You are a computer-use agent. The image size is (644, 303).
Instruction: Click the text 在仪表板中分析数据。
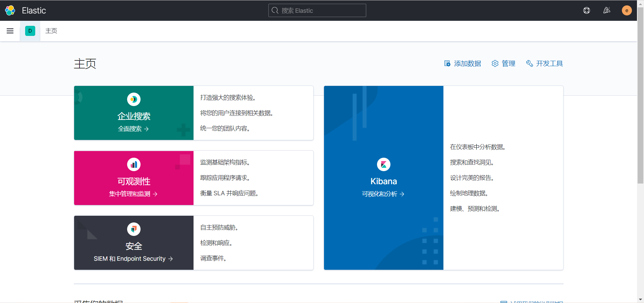pyautogui.click(x=478, y=147)
